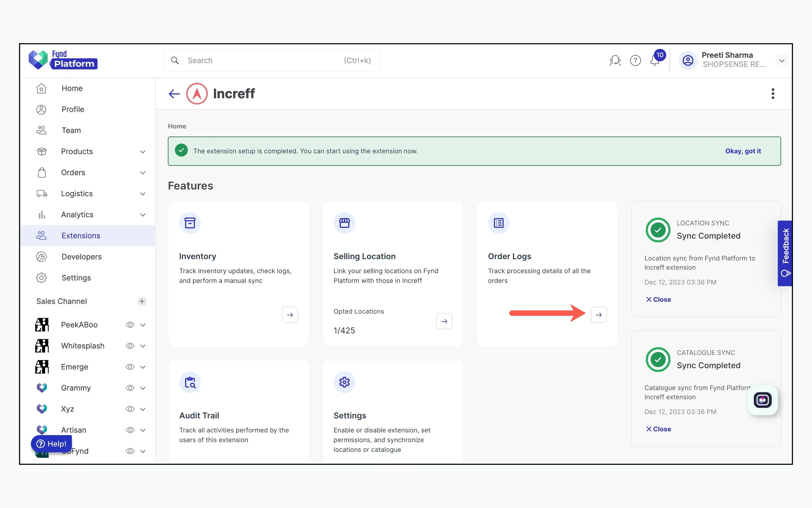812x508 pixels.
Task: Click the Home breadcrumb link
Action: tap(177, 126)
